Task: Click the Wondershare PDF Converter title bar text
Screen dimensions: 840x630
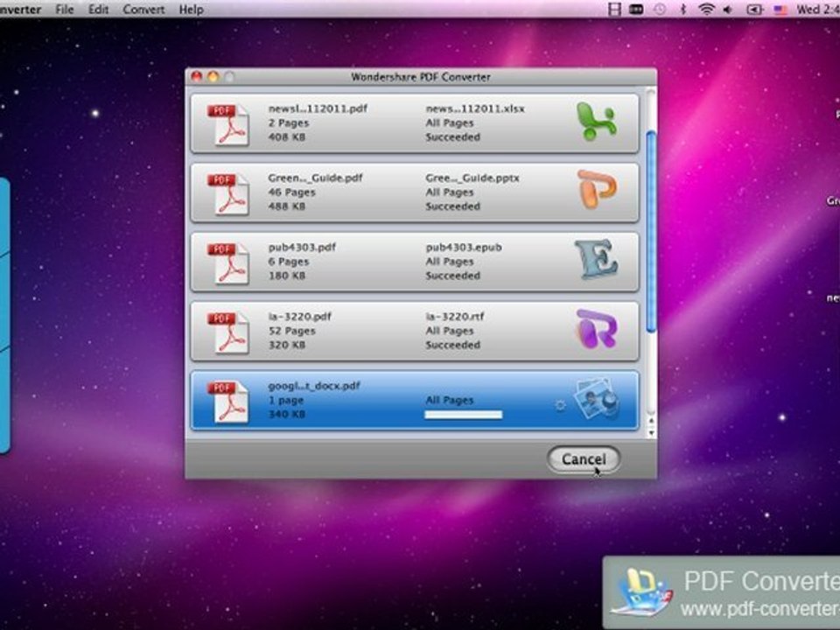Action: click(x=421, y=77)
